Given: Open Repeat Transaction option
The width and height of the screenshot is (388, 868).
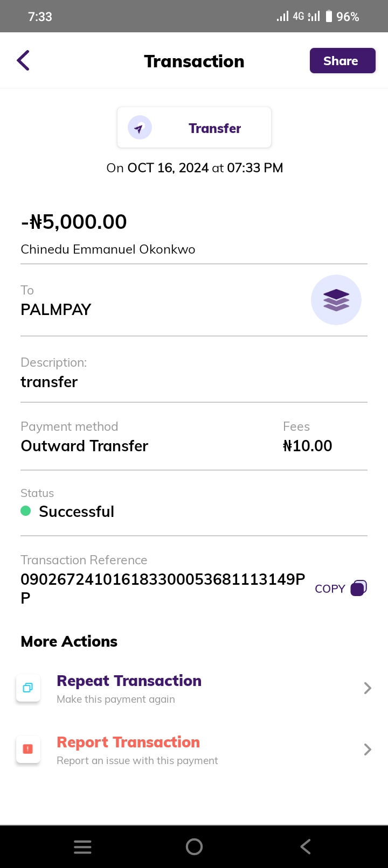Looking at the screenshot, I should point(129,681).
